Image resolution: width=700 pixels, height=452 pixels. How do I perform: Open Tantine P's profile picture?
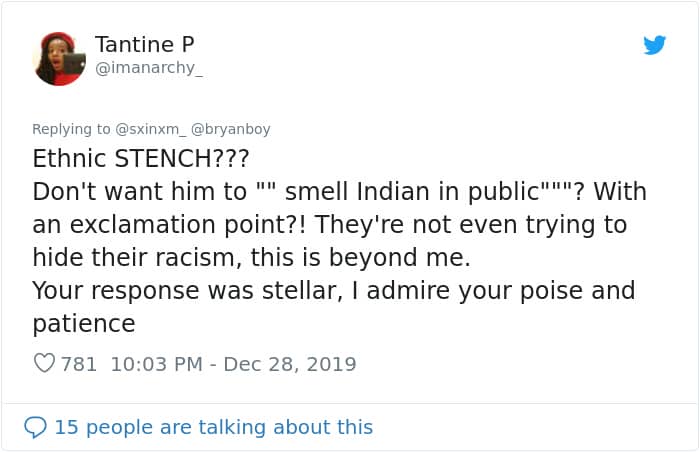click(60, 58)
